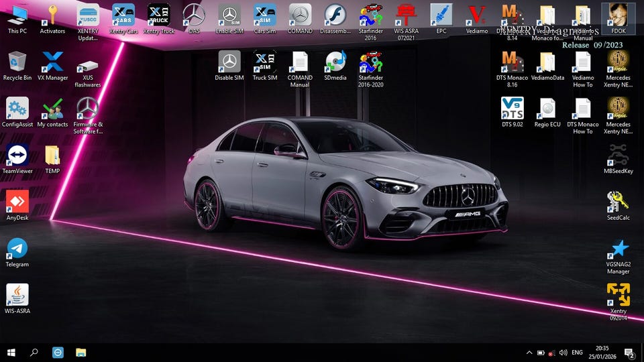Open SeedCalc keys icon
This screenshot has width=644, height=362.
[618, 206]
